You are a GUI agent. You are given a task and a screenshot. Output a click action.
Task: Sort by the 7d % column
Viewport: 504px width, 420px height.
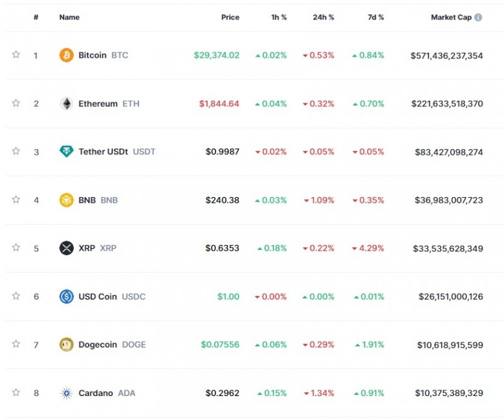pyautogui.click(x=375, y=18)
